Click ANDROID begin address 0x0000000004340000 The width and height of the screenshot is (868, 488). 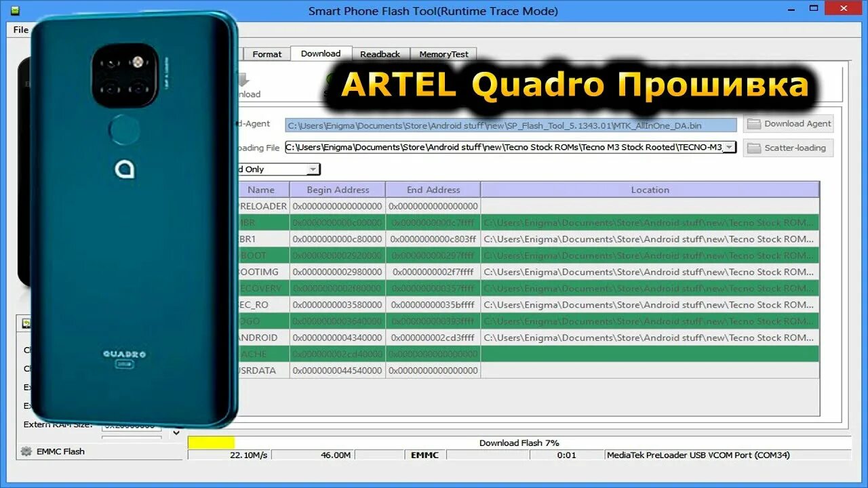[338, 338]
